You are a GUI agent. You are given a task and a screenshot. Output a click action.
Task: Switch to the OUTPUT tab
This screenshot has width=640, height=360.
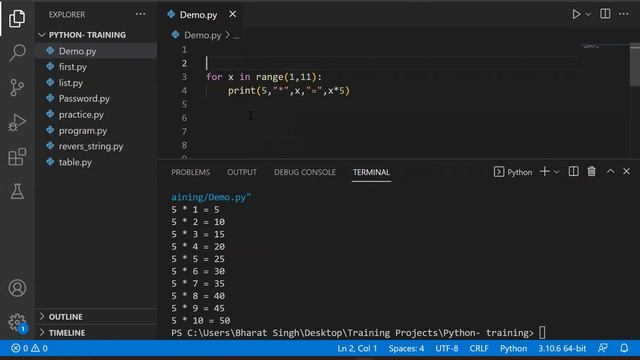[242, 172]
